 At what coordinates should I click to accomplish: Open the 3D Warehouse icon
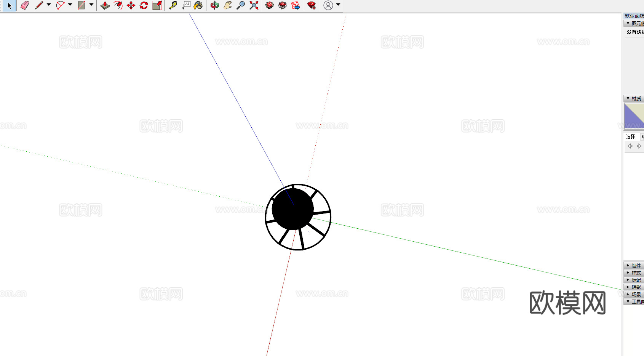(270, 5)
